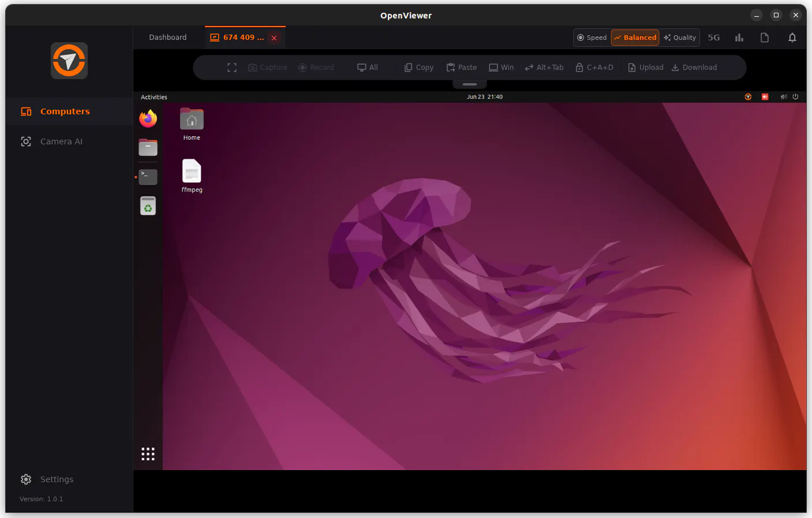
Task: Select All monitors button
Action: click(368, 68)
